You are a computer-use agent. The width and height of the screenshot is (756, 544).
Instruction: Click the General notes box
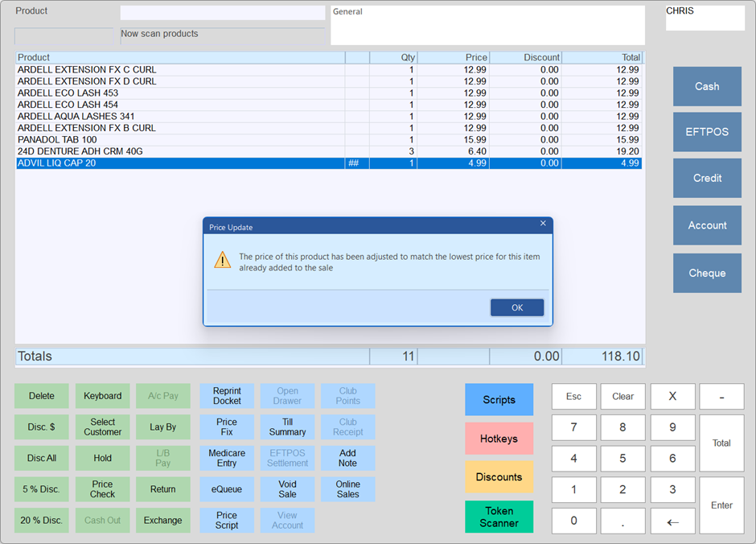[x=487, y=25]
